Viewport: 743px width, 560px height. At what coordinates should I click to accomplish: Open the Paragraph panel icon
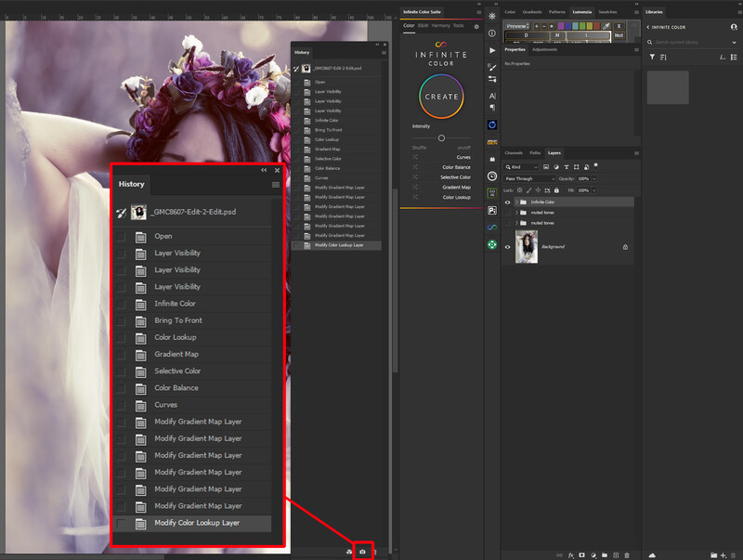click(492, 108)
